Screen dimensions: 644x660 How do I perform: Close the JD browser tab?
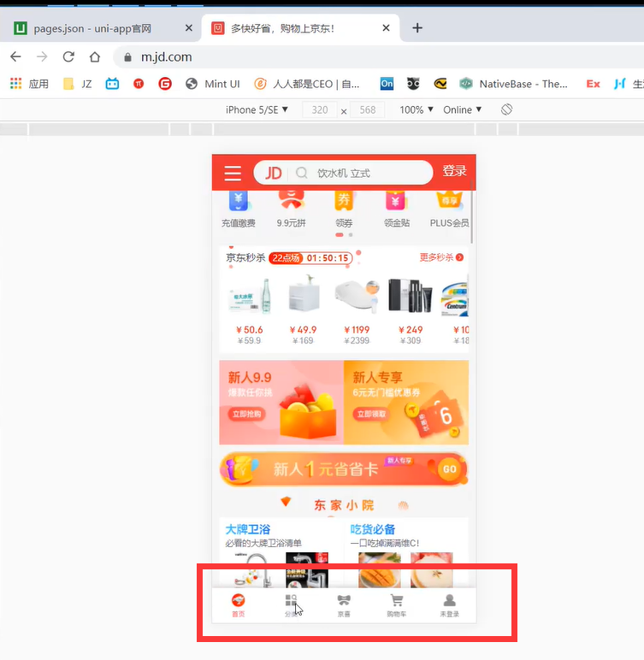386,28
